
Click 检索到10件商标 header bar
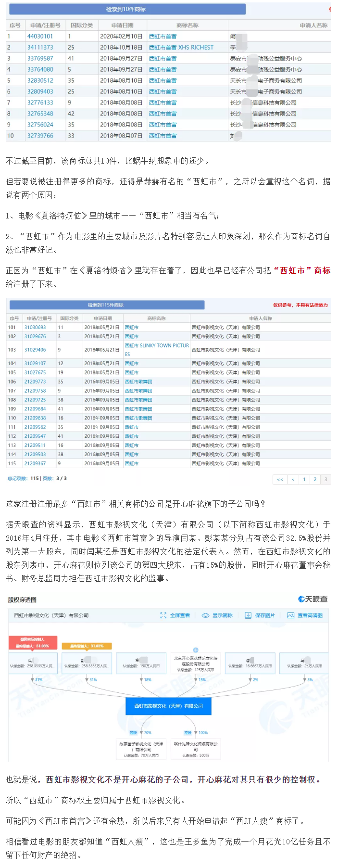tap(127, 9)
